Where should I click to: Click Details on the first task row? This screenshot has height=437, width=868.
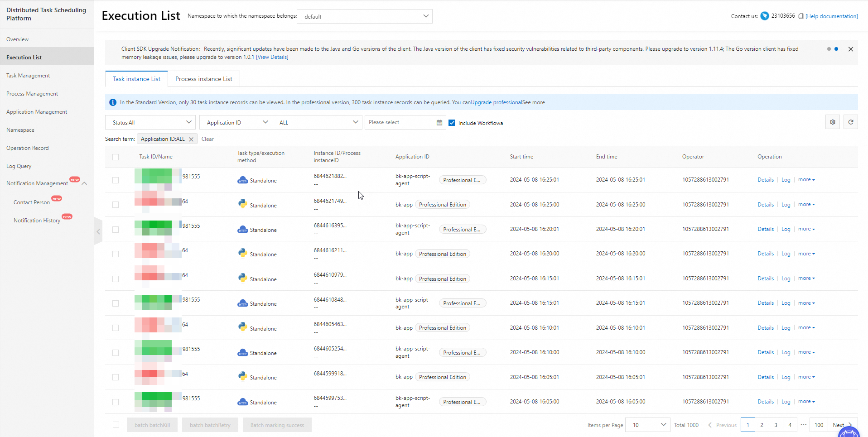point(765,179)
